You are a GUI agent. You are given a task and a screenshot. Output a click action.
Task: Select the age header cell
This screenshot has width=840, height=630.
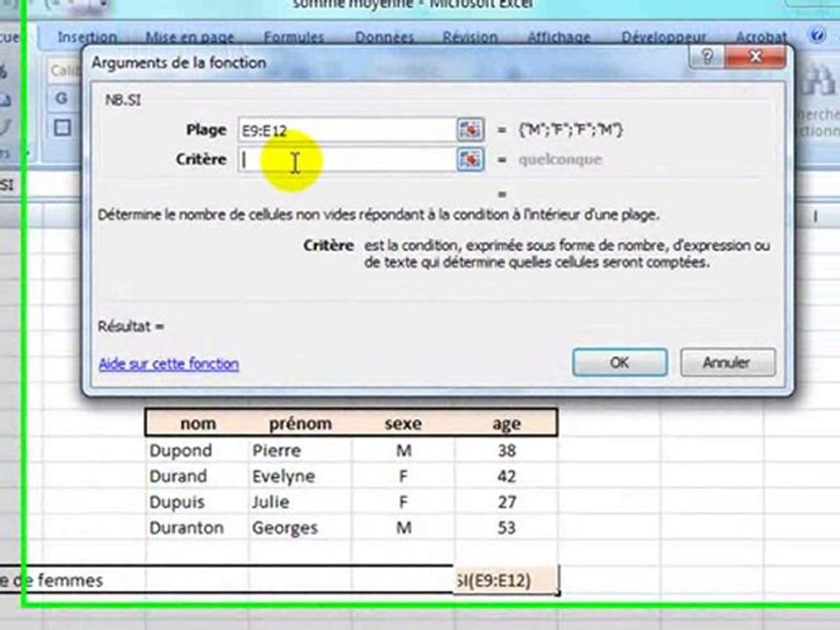coord(507,423)
